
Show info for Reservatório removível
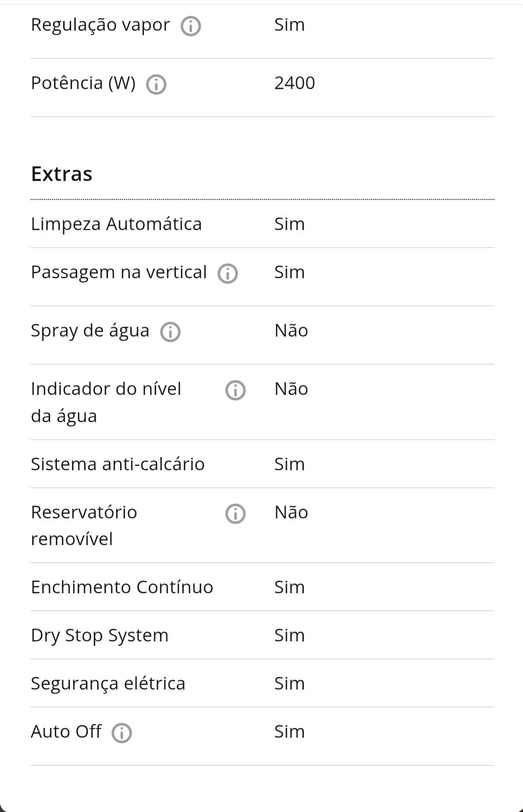(235, 513)
